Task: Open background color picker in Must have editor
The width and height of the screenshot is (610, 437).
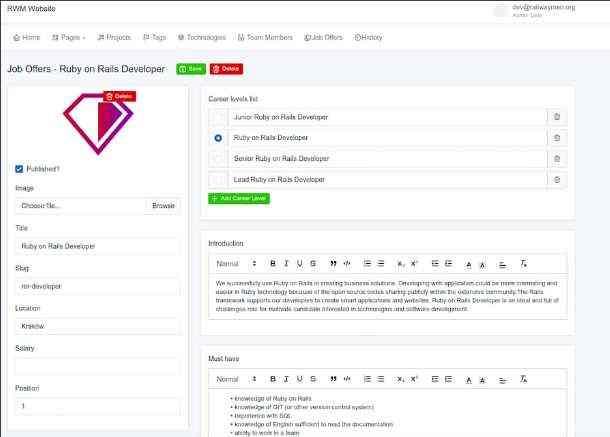Action: 482,380
